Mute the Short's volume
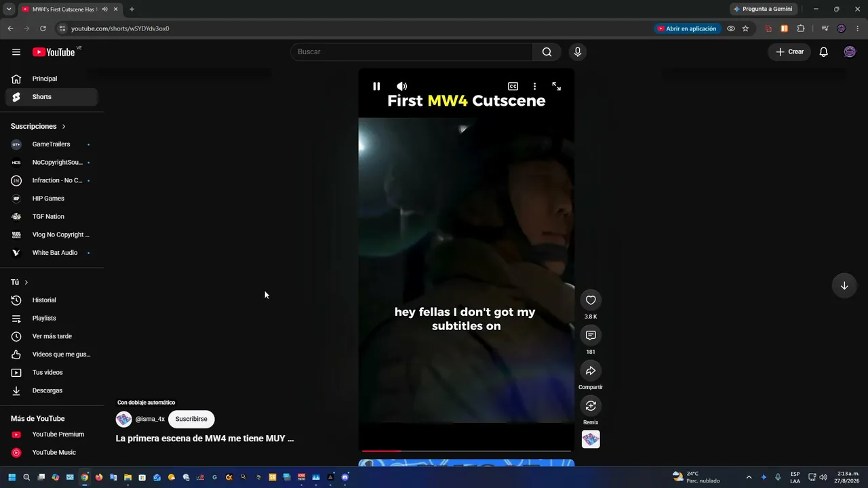 pos(402,86)
